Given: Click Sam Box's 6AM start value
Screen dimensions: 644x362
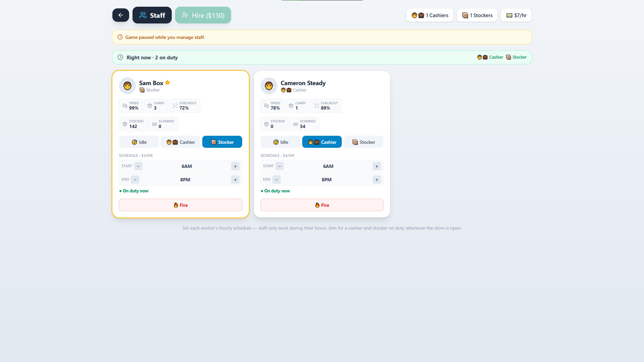Looking at the screenshot, I should pyautogui.click(x=187, y=166).
